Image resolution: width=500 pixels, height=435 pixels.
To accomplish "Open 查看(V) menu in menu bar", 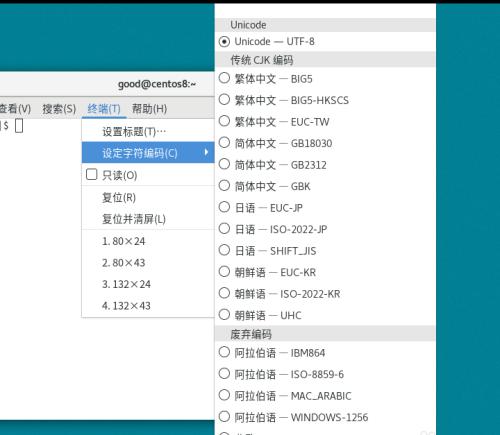I will [15, 109].
